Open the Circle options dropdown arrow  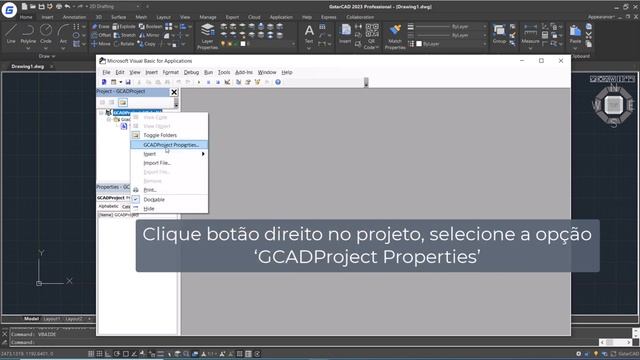pyautogui.click(x=46, y=49)
